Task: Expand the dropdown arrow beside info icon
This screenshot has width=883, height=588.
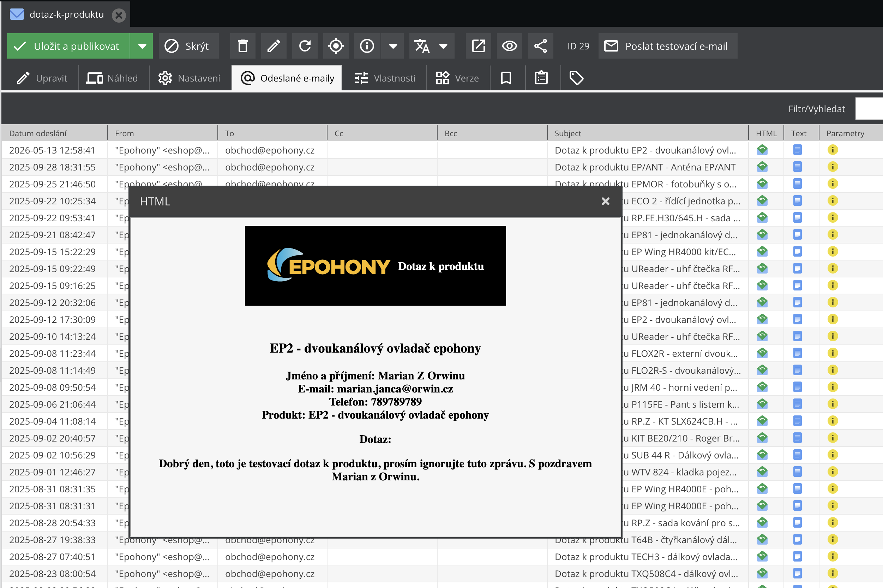Action: pyautogui.click(x=392, y=46)
